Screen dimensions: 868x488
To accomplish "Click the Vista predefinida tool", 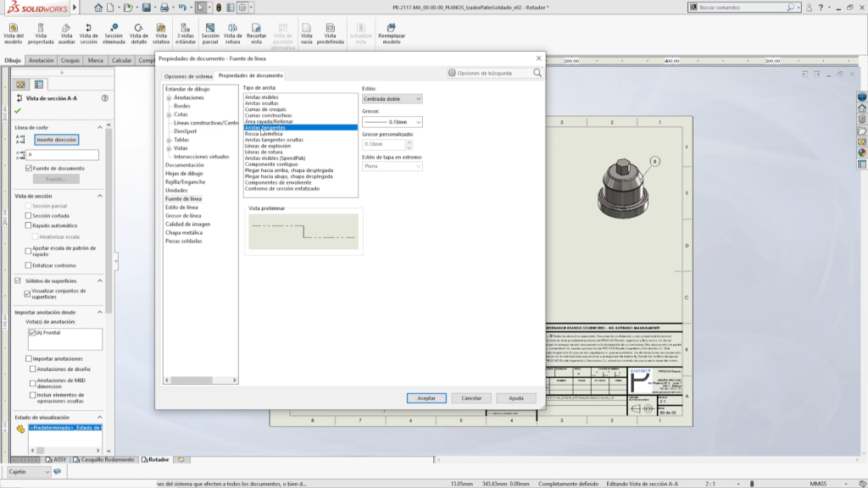I will point(331,33).
